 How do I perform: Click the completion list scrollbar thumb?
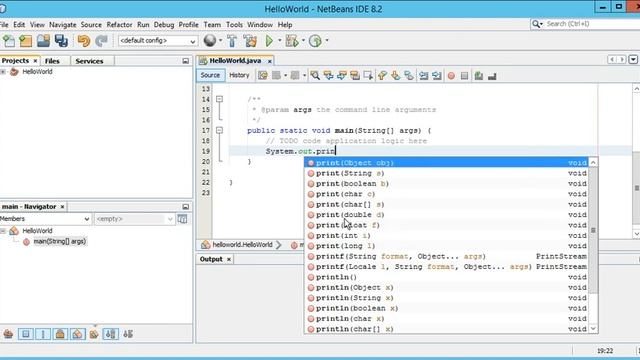593,231
